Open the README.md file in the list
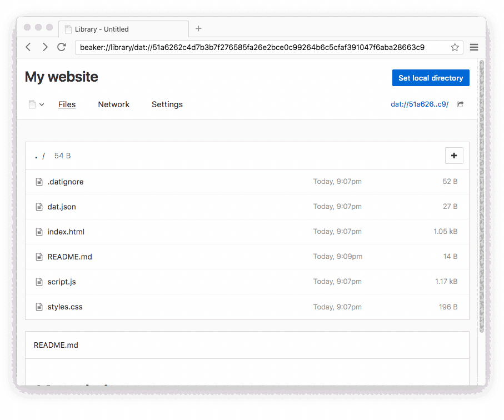The width and height of the screenshot is (504, 420). (70, 257)
